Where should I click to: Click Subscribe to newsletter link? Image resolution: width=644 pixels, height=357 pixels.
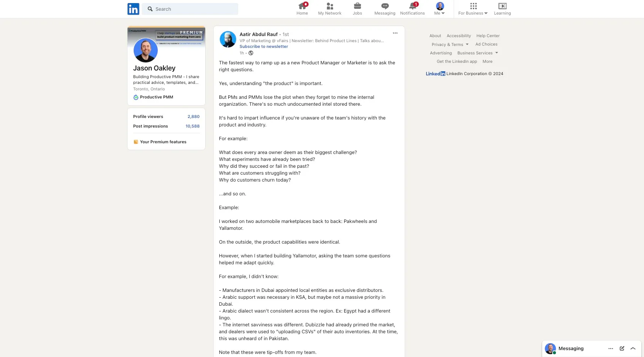pos(264,46)
